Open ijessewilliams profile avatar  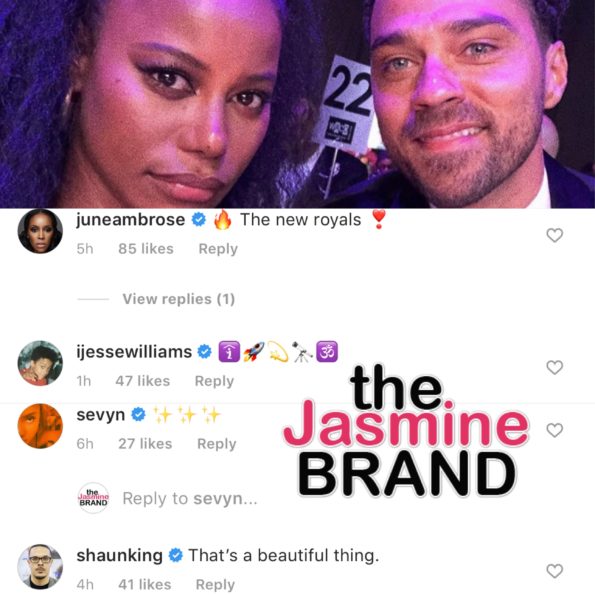(x=40, y=363)
